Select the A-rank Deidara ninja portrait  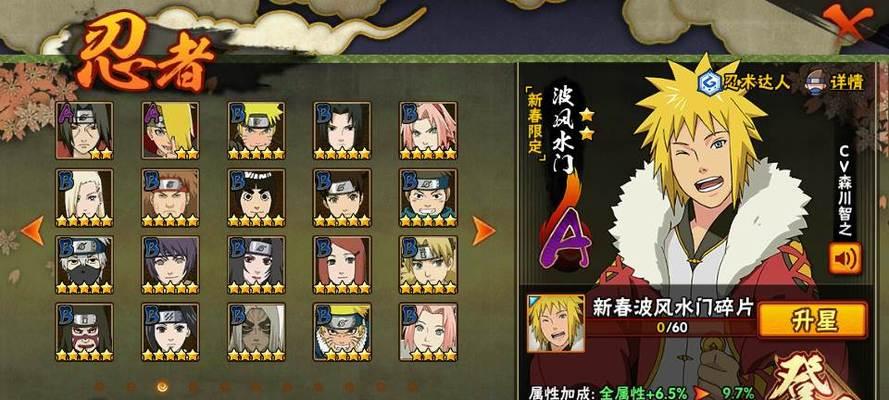pos(170,130)
